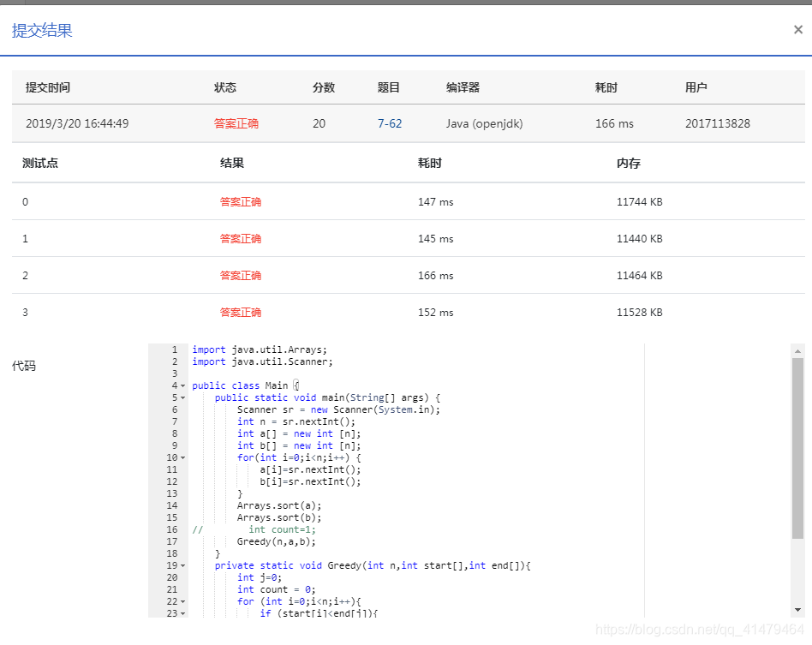Click the 提交时间 column header

coord(48,87)
